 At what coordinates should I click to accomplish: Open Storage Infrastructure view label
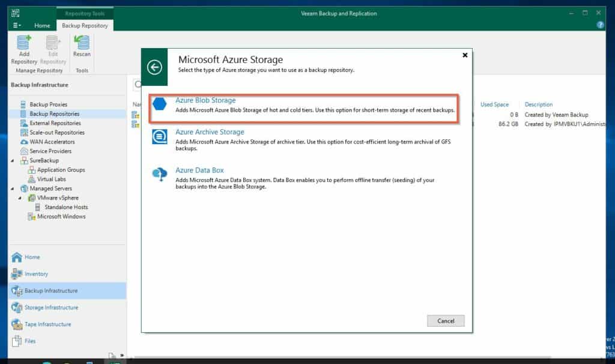(52, 308)
